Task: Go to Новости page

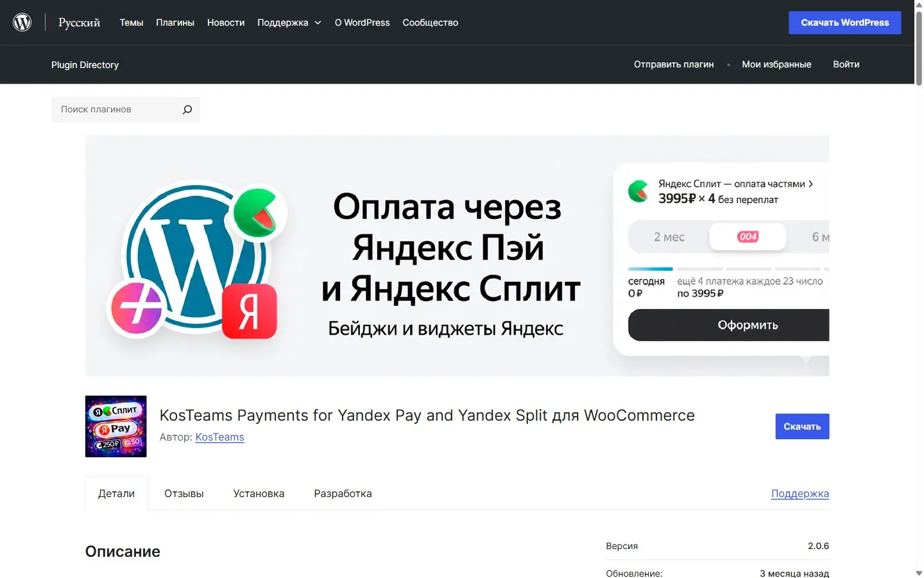Action: (x=226, y=22)
